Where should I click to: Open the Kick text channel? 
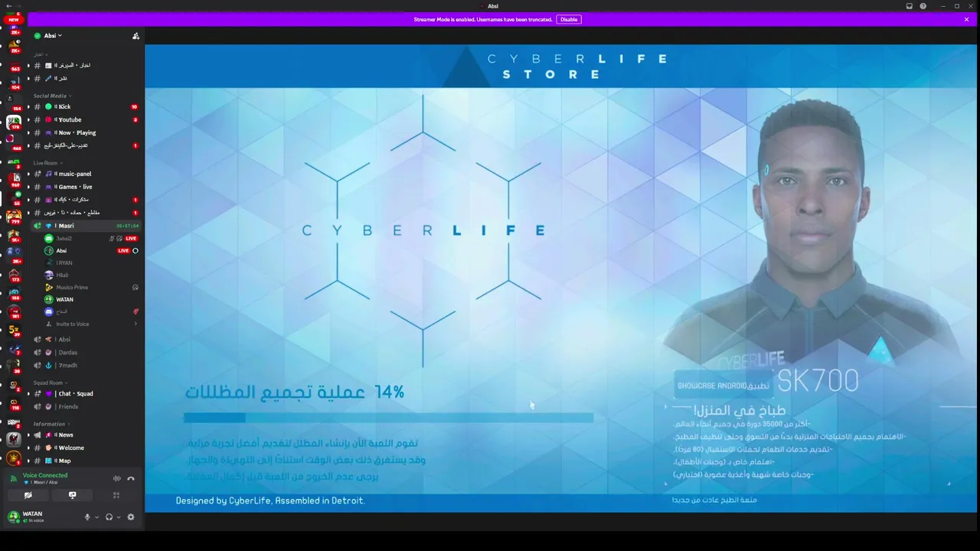(x=84, y=106)
